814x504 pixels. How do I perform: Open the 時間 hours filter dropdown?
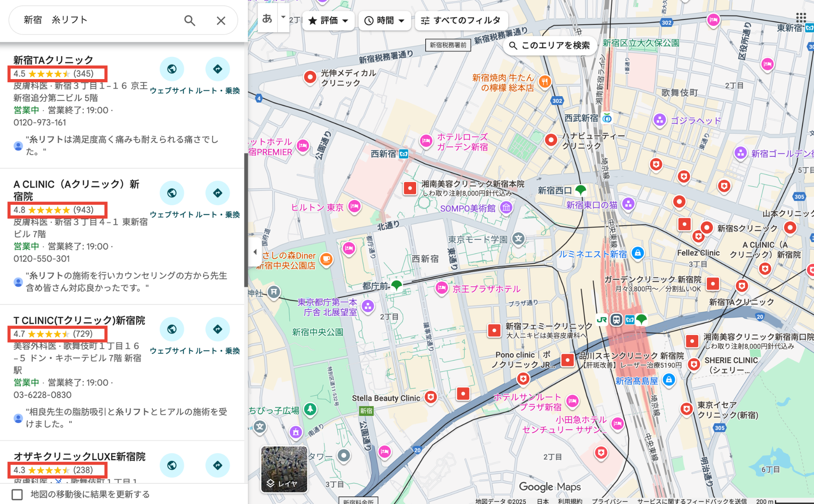coord(384,21)
